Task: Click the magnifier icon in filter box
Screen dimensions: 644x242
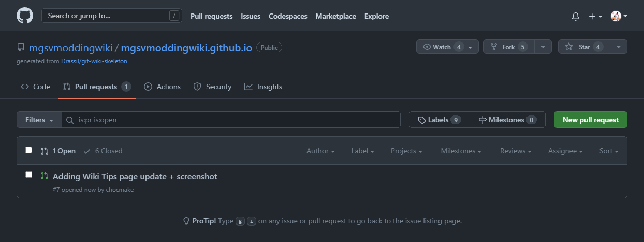Action: 70,120
